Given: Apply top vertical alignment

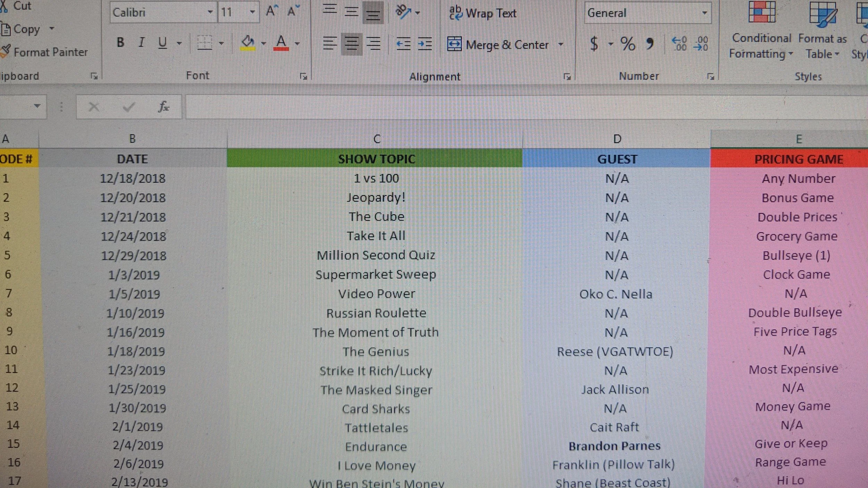Looking at the screenshot, I should click(330, 9).
